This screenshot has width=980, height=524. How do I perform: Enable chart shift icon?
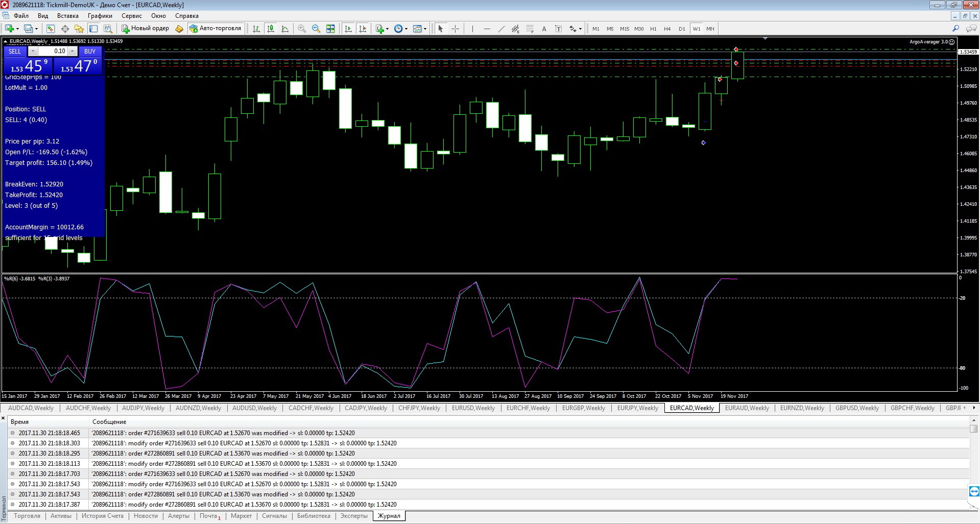coord(363,29)
